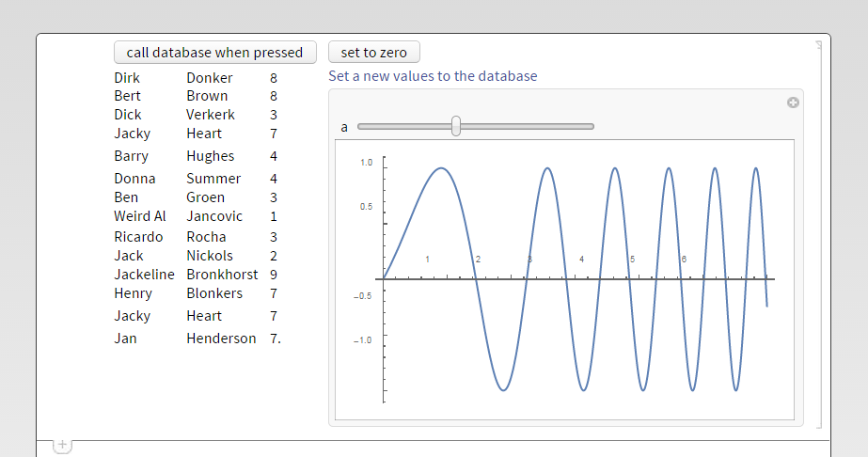Click the name 'Dirk' in the table
Screen dimensions: 868x457
click(127, 78)
